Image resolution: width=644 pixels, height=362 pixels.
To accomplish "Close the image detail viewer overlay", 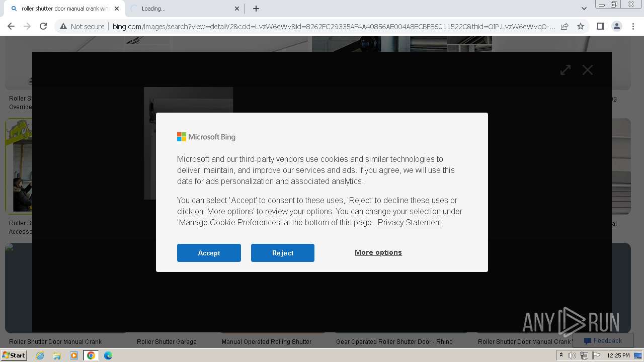I will pyautogui.click(x=588, y=70).
